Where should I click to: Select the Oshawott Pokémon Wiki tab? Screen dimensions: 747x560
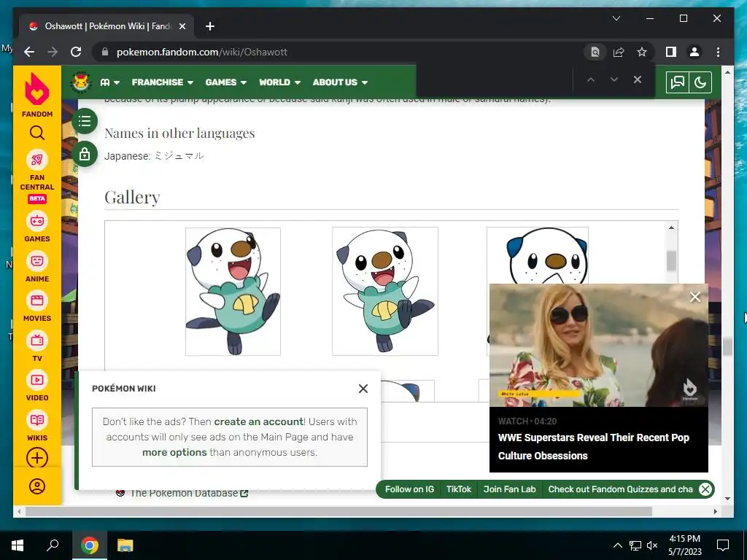coord(107,26)
